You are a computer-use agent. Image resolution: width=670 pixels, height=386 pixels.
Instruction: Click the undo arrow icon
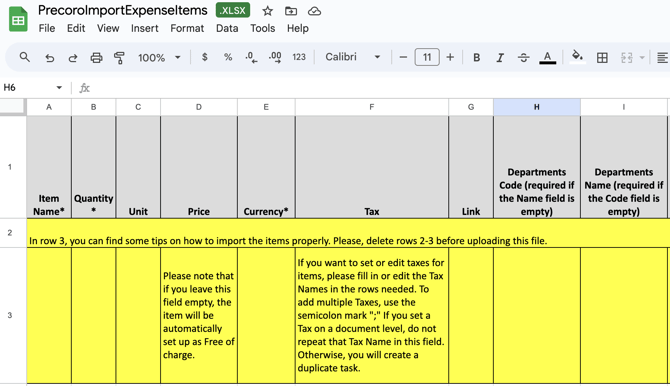50,57
